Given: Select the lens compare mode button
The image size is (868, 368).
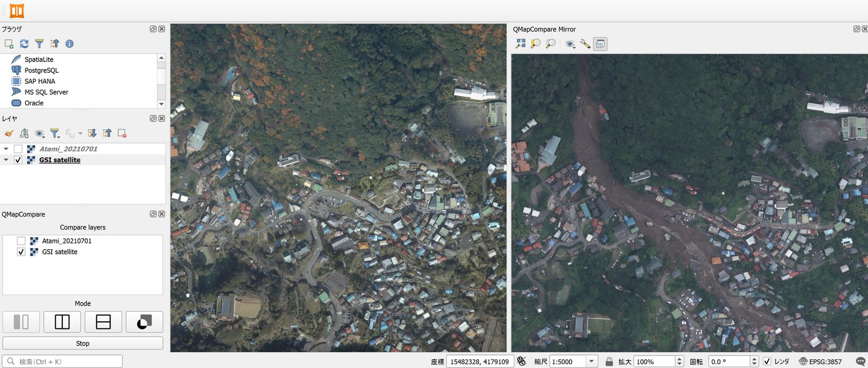Looking at the screenshot, I should coord(144,322).
